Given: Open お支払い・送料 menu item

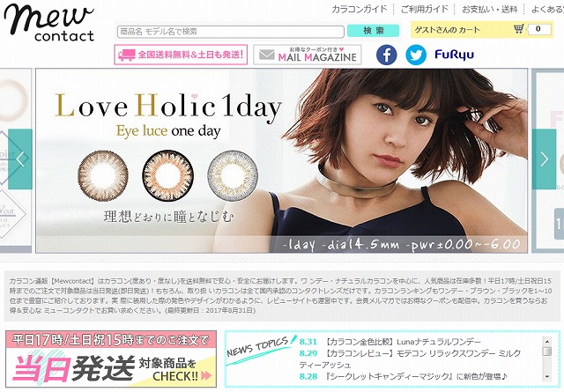Looking at the screenshot, I should click(490, 9).
